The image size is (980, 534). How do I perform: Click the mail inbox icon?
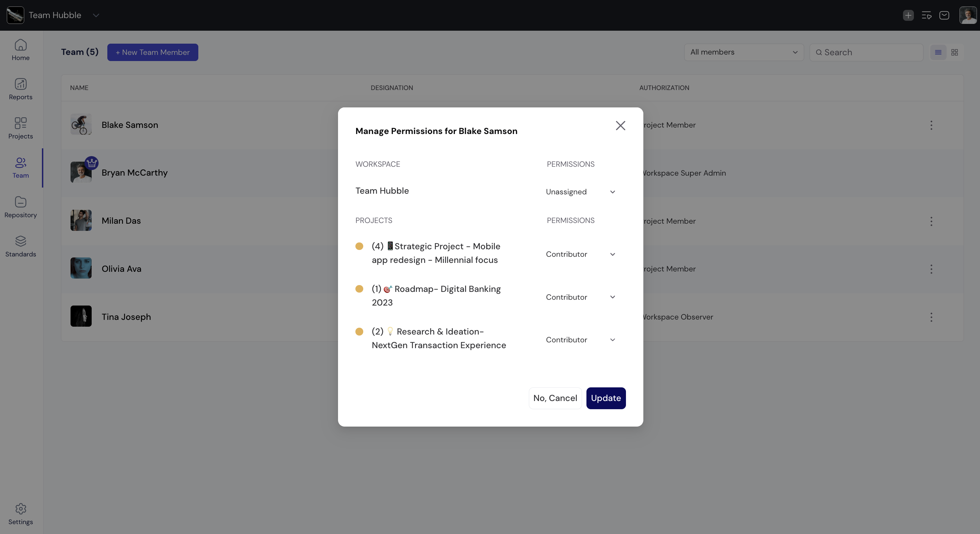944,15
